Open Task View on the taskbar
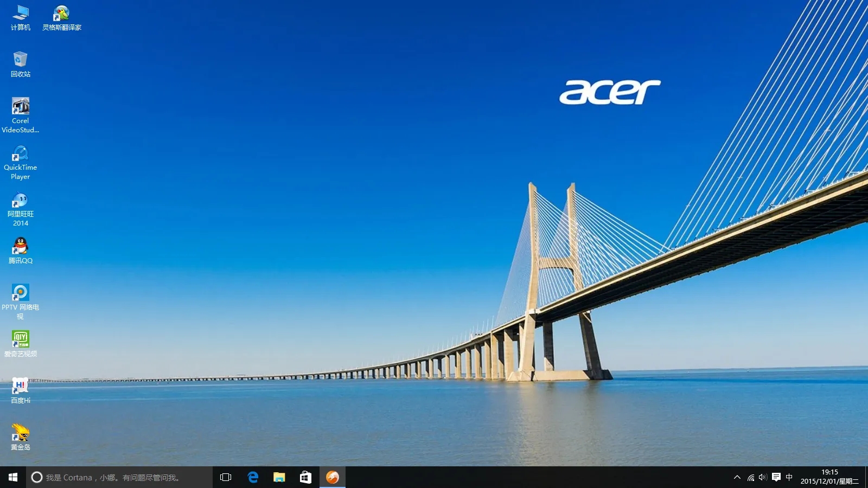The image size is (868, 488). (226, 477)
